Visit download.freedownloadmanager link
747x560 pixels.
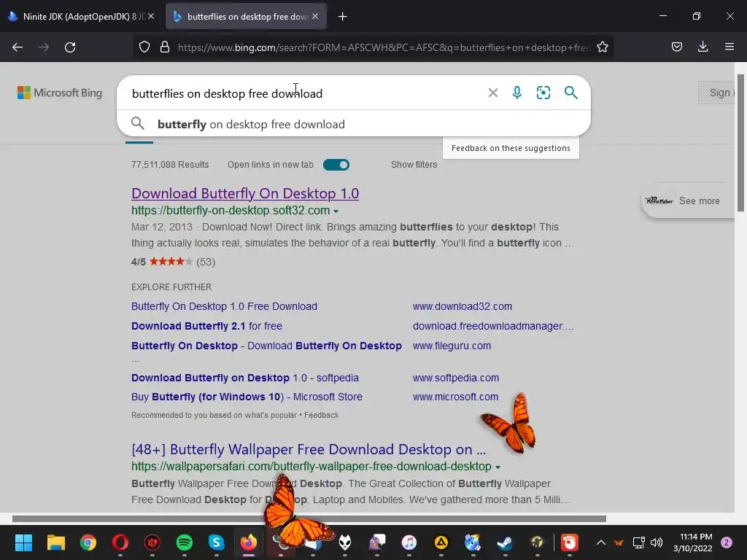click(493, 326)
